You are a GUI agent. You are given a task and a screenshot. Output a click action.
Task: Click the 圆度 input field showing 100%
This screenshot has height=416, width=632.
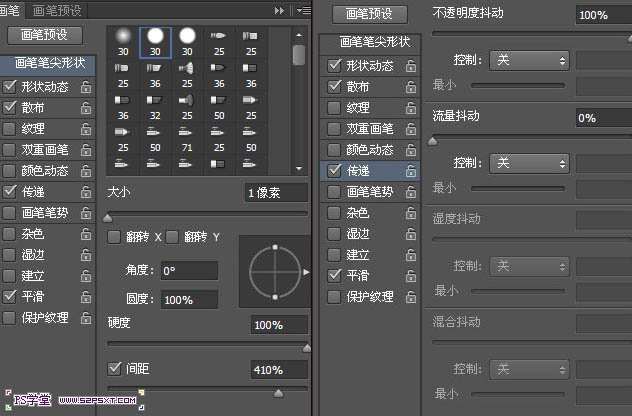[188, 300]
